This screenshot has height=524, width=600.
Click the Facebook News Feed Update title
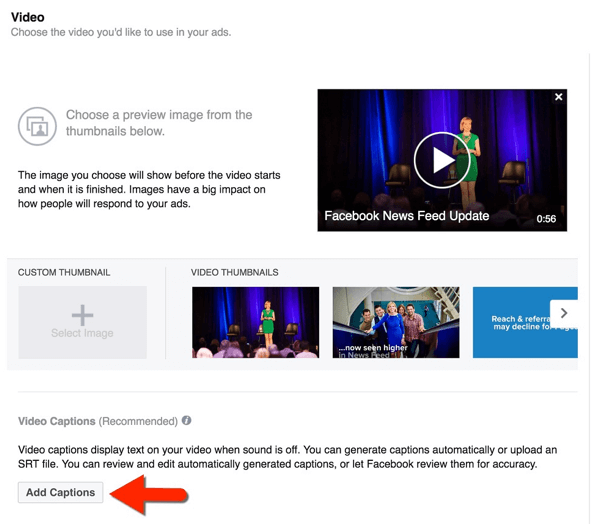407,216
